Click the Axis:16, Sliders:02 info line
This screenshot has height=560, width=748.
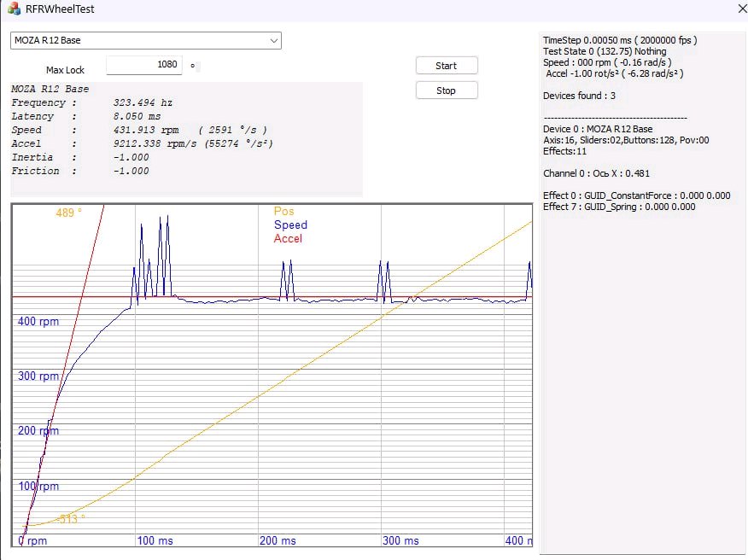point(626,140)
